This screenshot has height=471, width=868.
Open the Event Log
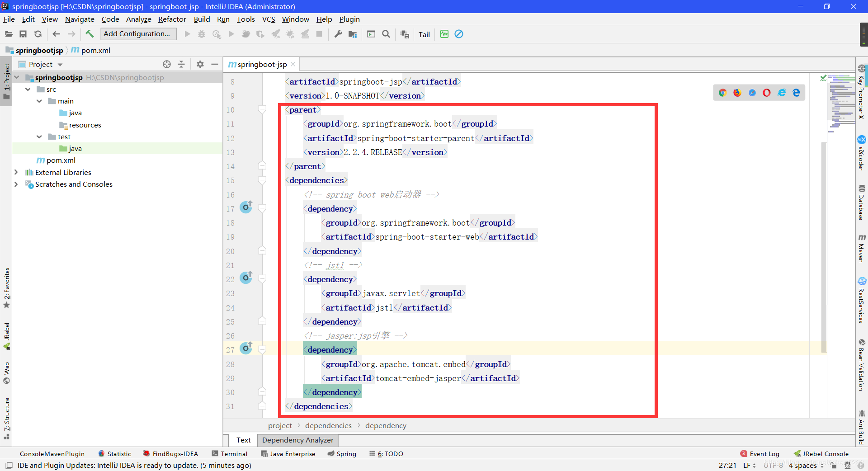(x=760, y=454)
